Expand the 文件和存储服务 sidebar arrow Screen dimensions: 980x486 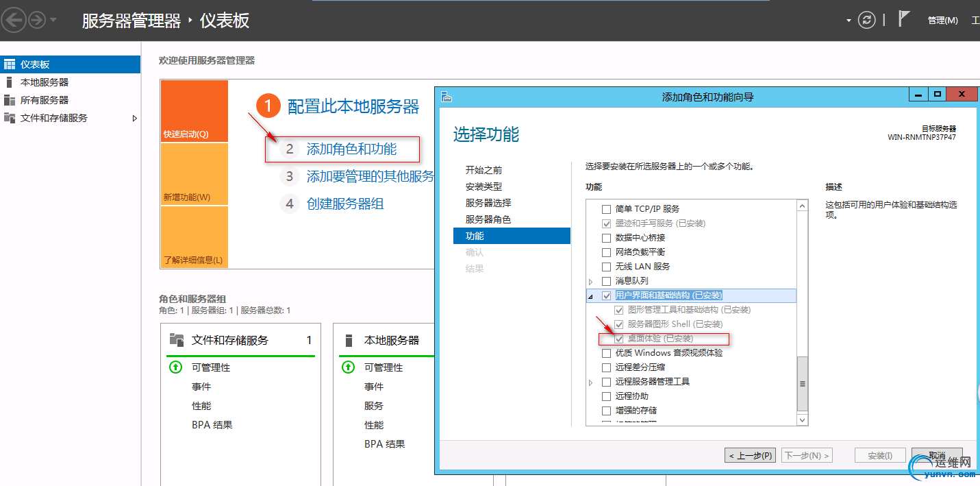tap(135, 118)
